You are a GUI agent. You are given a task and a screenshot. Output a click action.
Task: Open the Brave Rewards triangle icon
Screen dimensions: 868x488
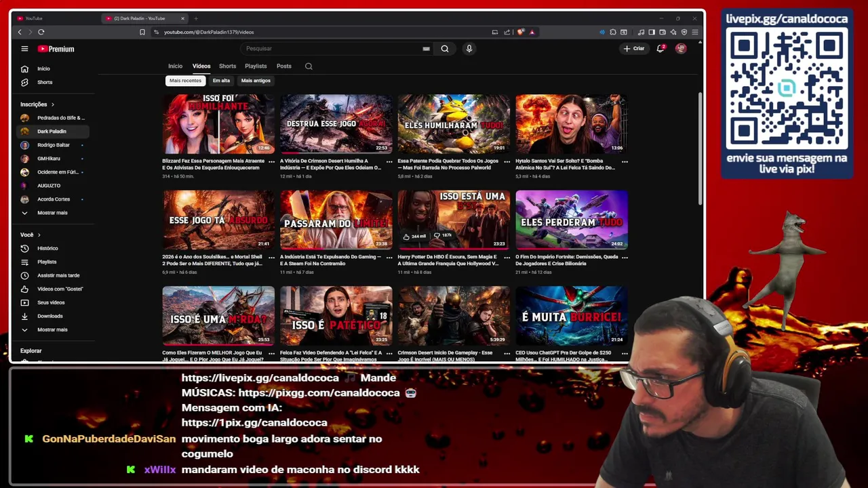click(x=532, y=32)
